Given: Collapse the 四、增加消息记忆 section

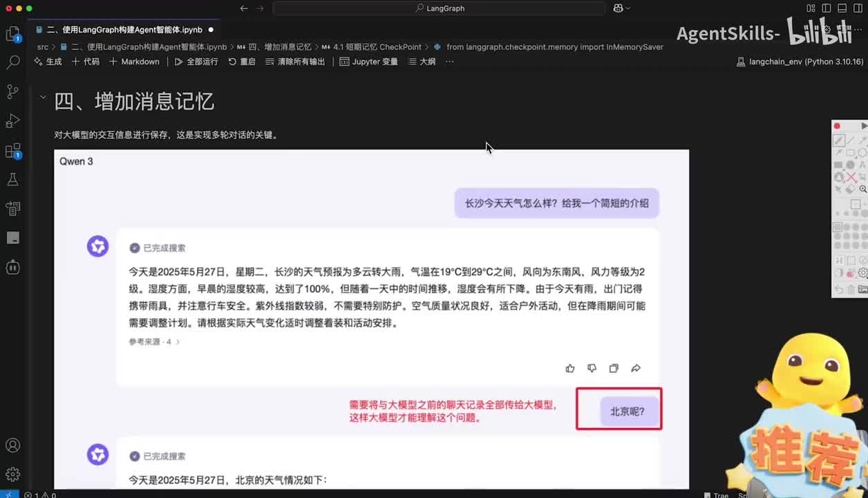Looking at the screenshot, I should (x=43, y=98).
